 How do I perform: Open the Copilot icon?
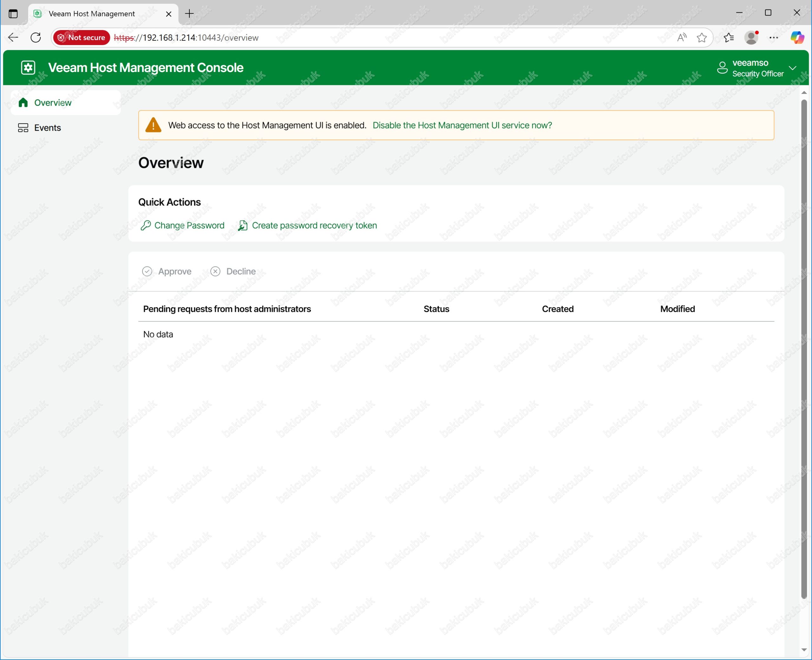click(x=797, y=37)
